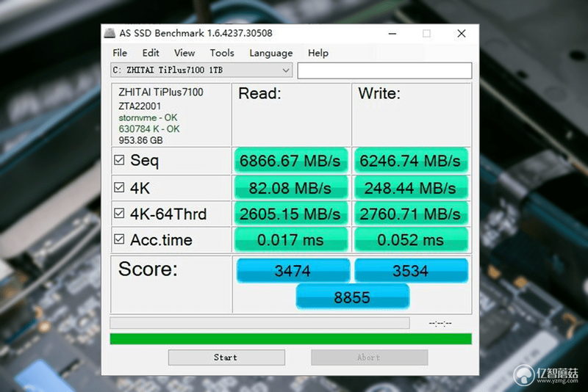Minimize the AS SSD Benchmark window

coord(392,34)
